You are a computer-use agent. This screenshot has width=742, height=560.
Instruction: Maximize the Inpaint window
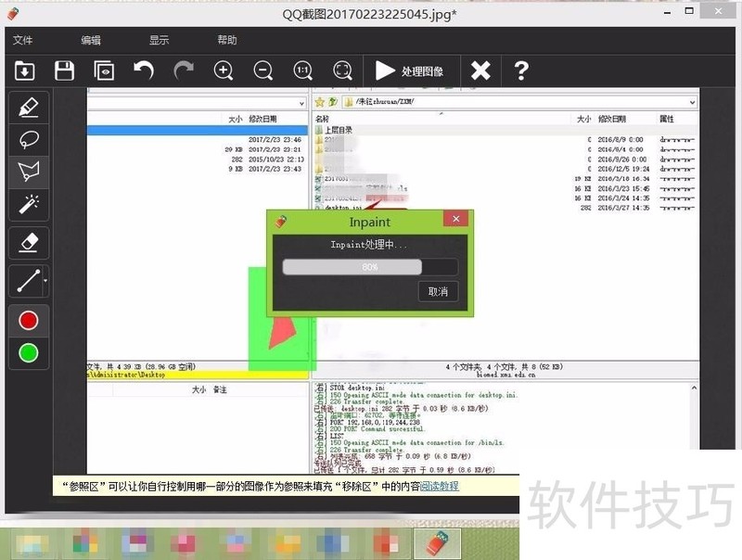tap(689, 11)
